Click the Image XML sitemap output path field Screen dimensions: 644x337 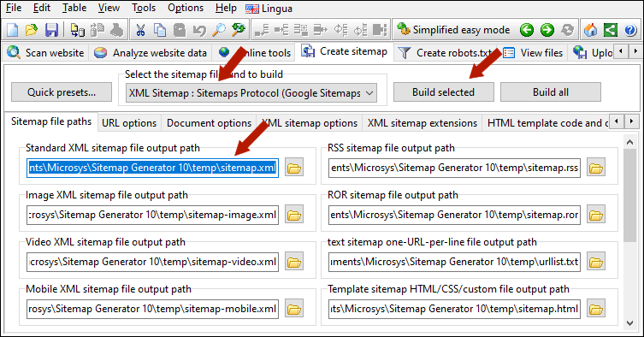tap(152, 215)
